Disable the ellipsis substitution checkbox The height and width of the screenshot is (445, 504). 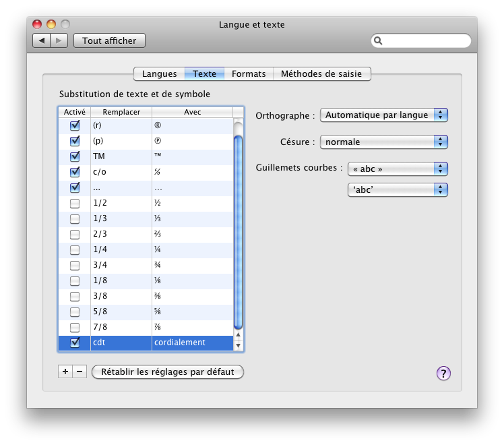(x=75, y=187)
